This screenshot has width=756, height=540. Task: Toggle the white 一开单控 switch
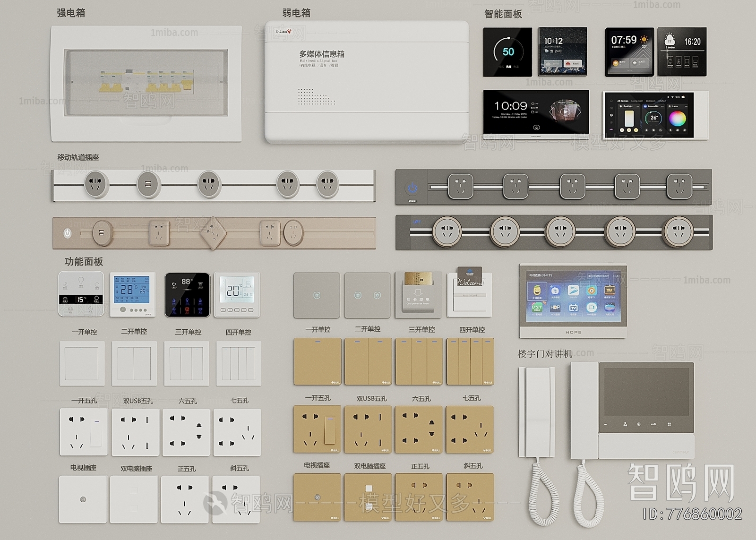pos(82,363)
